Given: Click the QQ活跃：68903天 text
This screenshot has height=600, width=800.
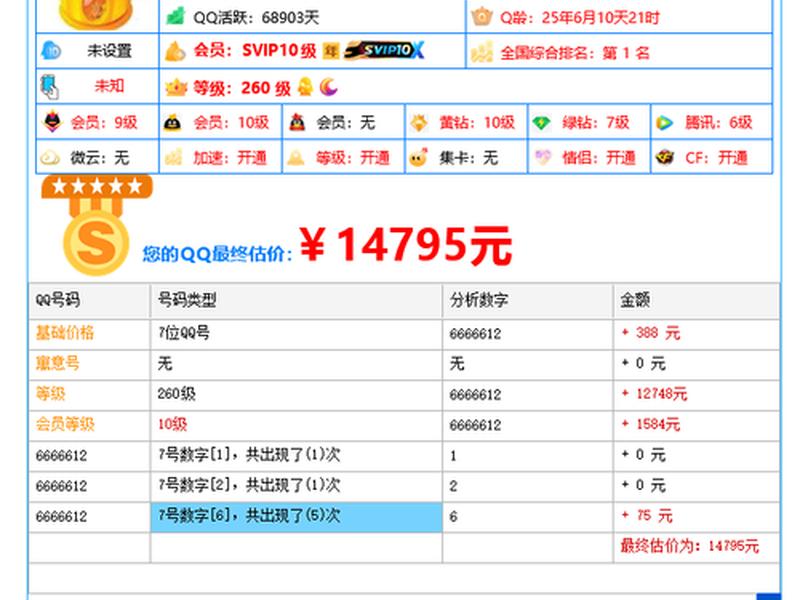Looking at the screenshot, I should (x=256, y=18).
